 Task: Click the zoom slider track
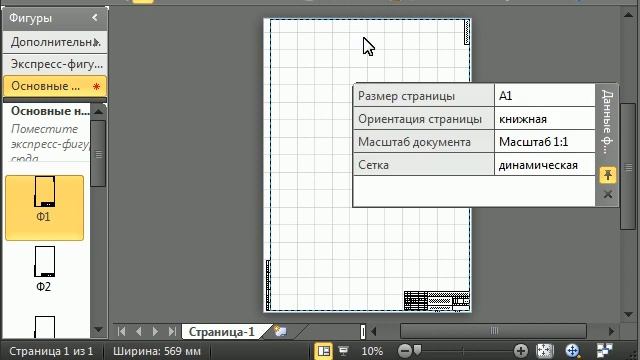click(463, 351)
